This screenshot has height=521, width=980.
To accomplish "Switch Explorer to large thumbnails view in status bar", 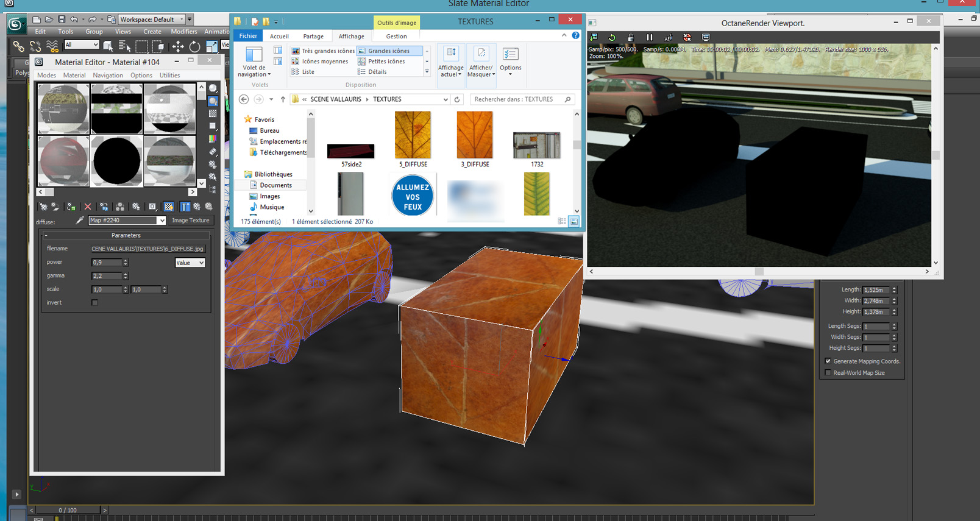I will (x=574, y=222).
